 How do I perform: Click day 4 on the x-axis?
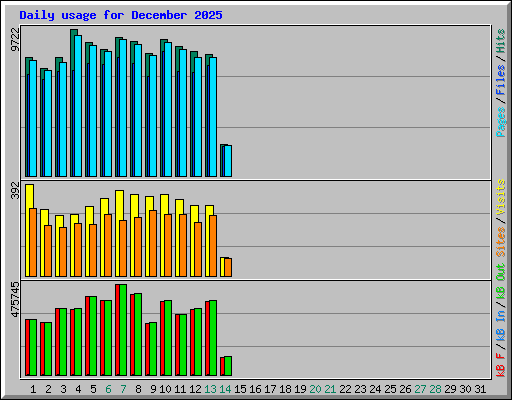tap(78, 389)
